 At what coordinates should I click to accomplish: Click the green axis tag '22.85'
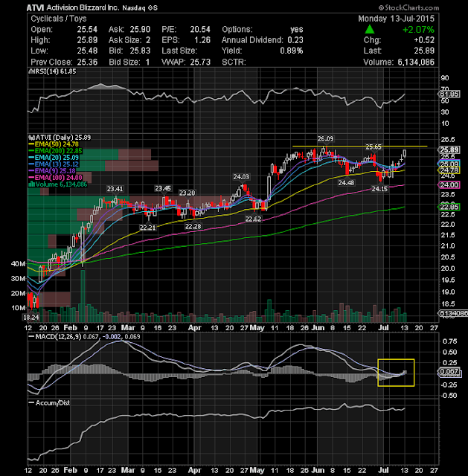pos(449,207)
